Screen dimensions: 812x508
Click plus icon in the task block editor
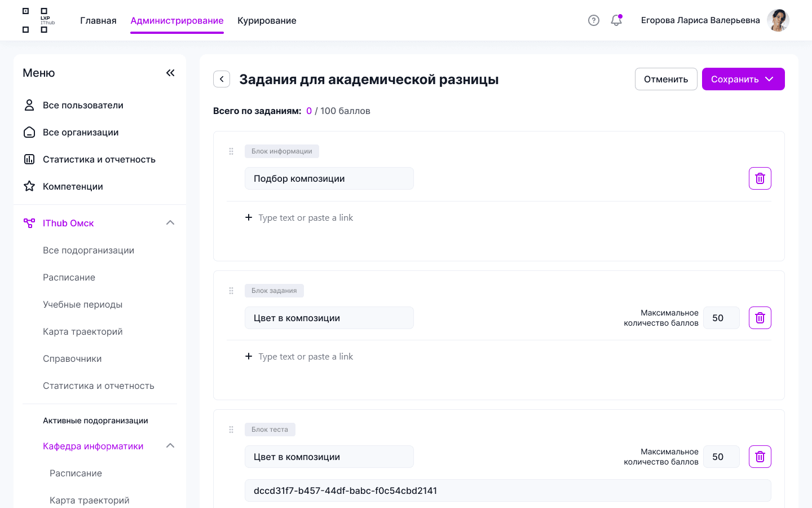click(249, 356)
